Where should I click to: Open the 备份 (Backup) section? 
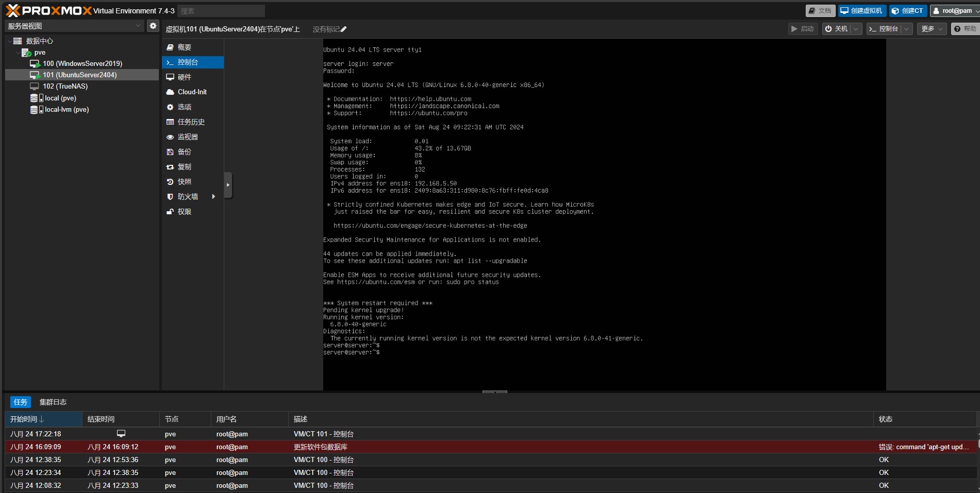pyautogui.click(x=184, y=152)
